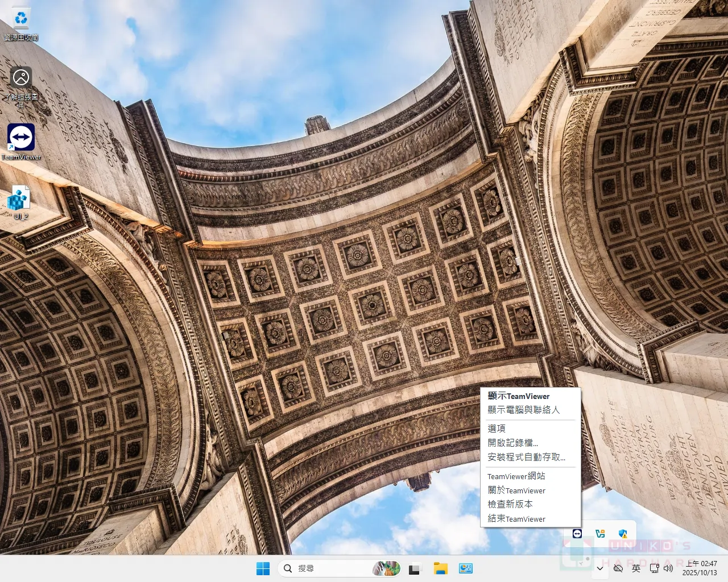Open Task View from the taskbar
Screen dimensions: 728x582
[x=415, y=568]
